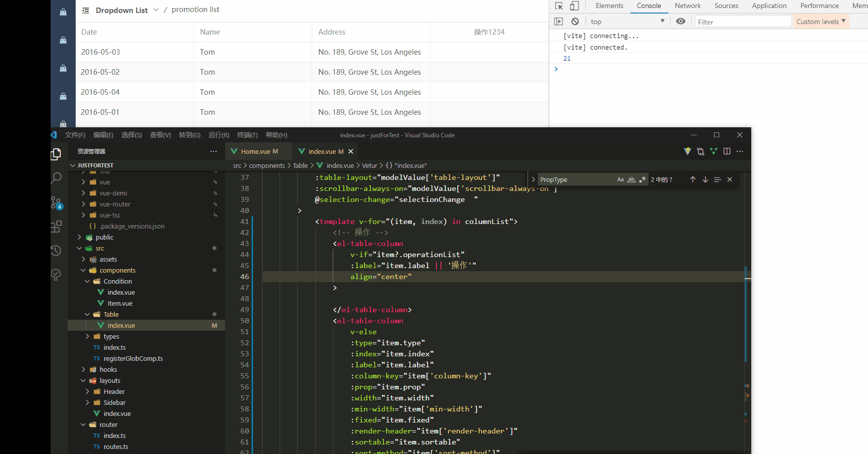
Task: Click the inspect element cursor icon in DevTools
Action: [559, 6]
